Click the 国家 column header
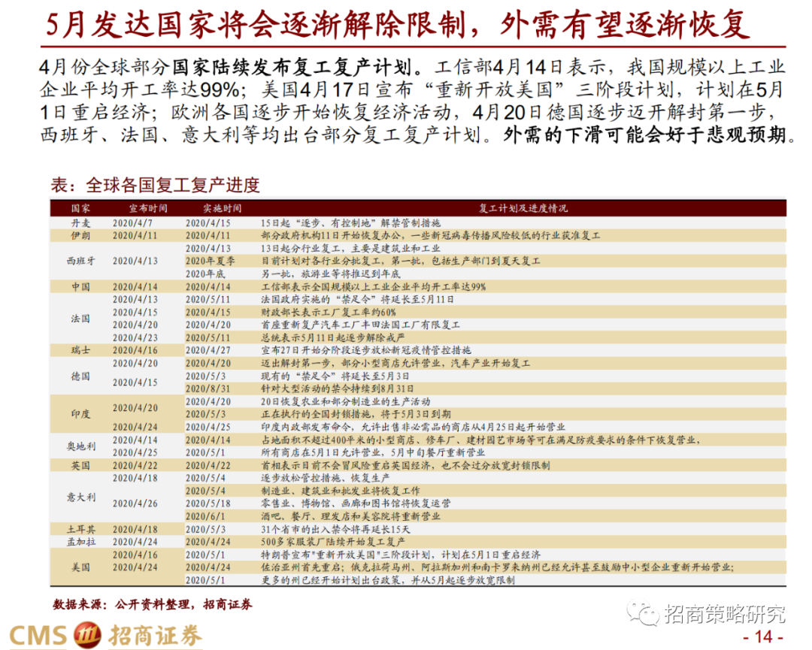Viewport: 812px width, 650px height. pyautogui.click(x=80, y=208)
